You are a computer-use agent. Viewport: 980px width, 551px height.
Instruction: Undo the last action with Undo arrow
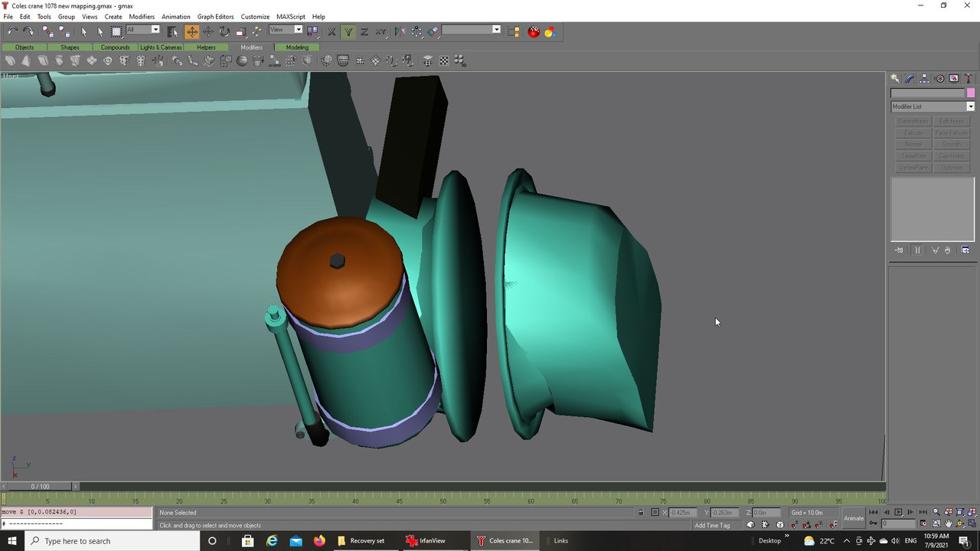12,31
